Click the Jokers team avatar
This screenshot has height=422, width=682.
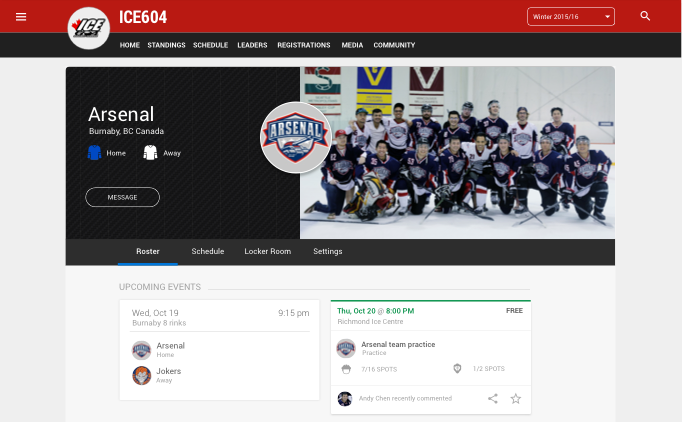[142, 375]
